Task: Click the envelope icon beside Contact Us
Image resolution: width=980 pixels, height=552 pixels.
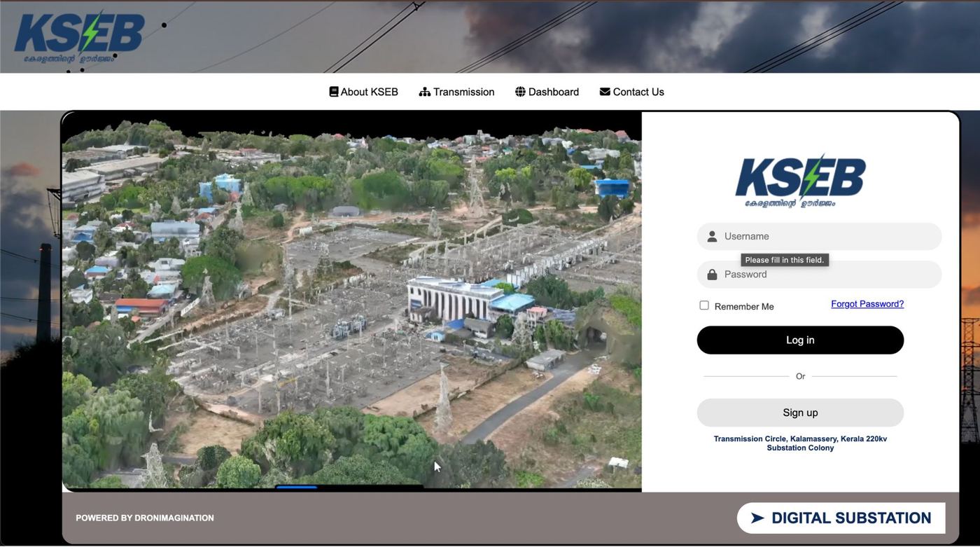Action: pos(605,92)
